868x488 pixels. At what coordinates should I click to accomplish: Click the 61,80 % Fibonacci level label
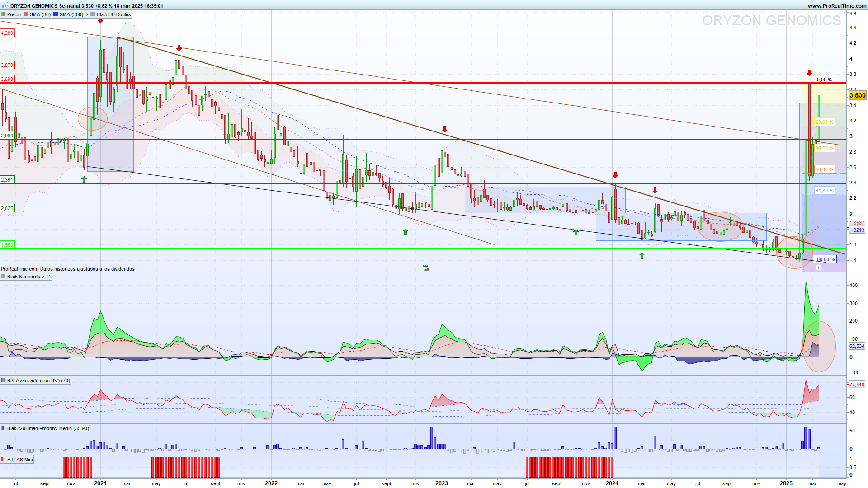[x=825, y=191]
